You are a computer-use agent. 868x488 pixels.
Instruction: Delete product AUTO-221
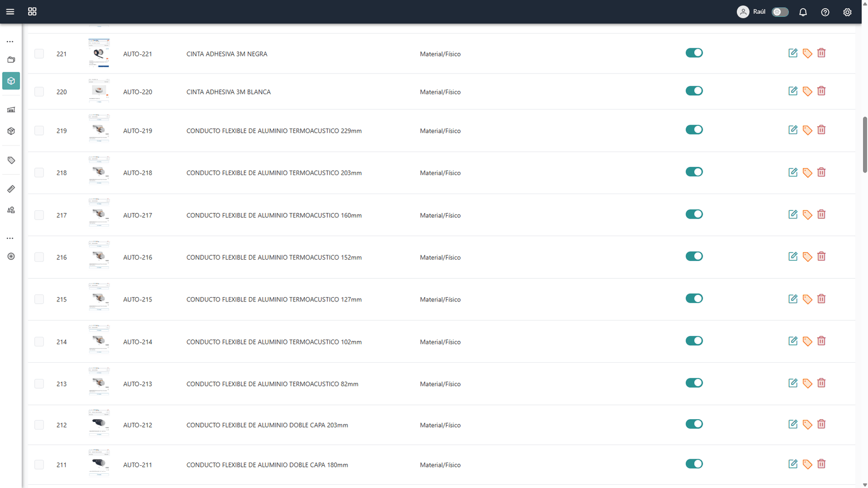click(x=821, y=53)
